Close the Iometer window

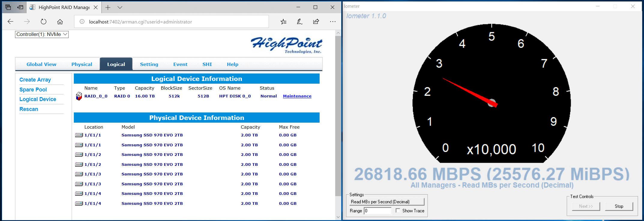pos(633,6)
